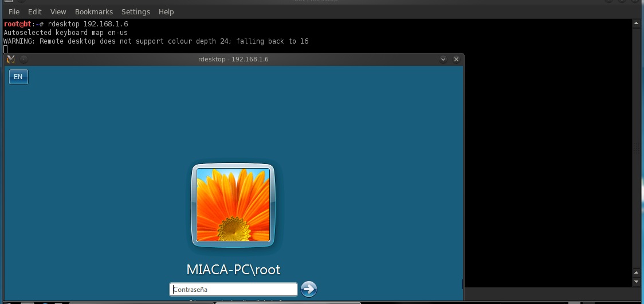The image size is (644, 304).
Task: Minimize the rdesktop window with chevron button
Action: coord(443,59)
